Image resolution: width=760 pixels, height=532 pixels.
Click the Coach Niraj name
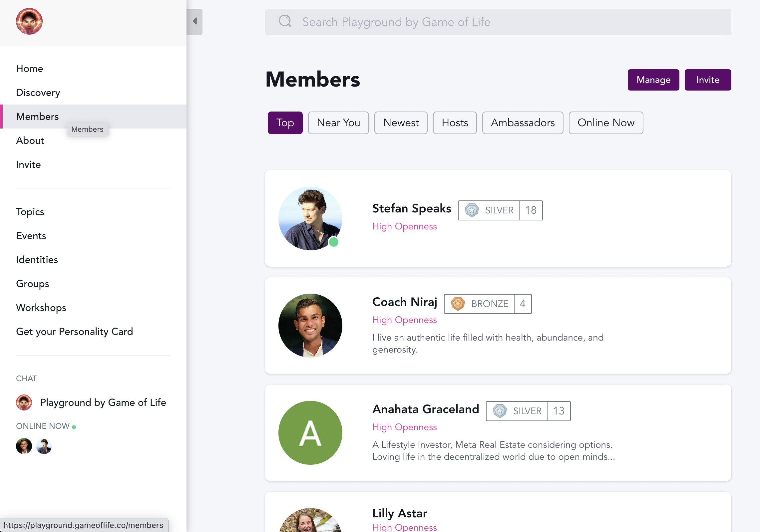tap(405, 302)
